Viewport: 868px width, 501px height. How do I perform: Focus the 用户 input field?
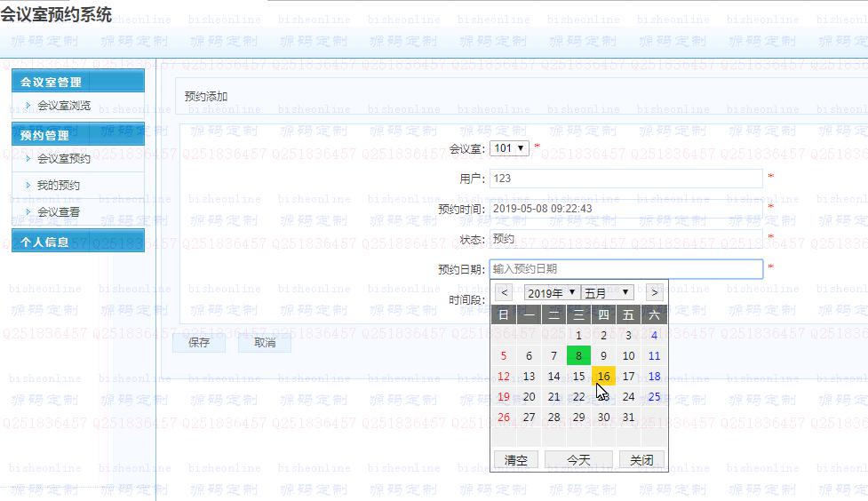(x=626, y=179)
